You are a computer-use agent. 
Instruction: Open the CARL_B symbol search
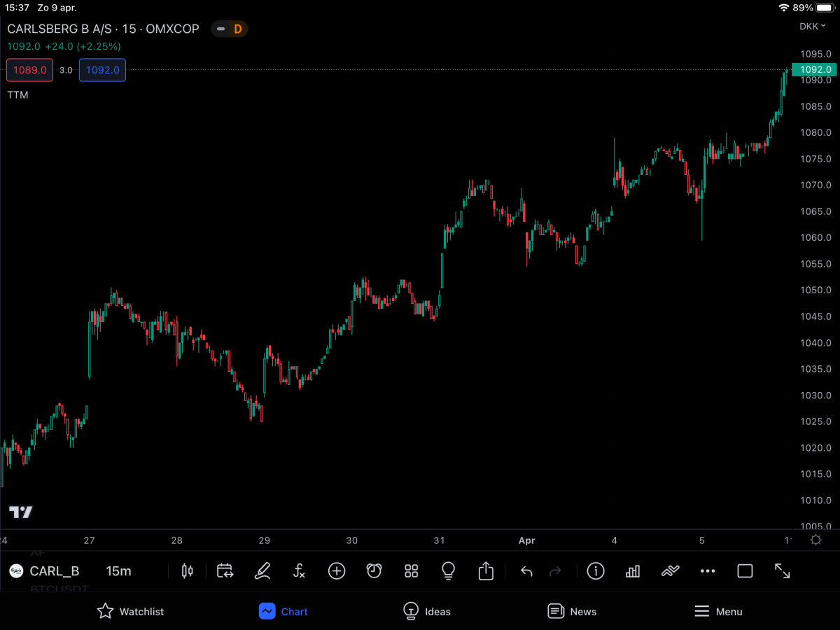45,571
